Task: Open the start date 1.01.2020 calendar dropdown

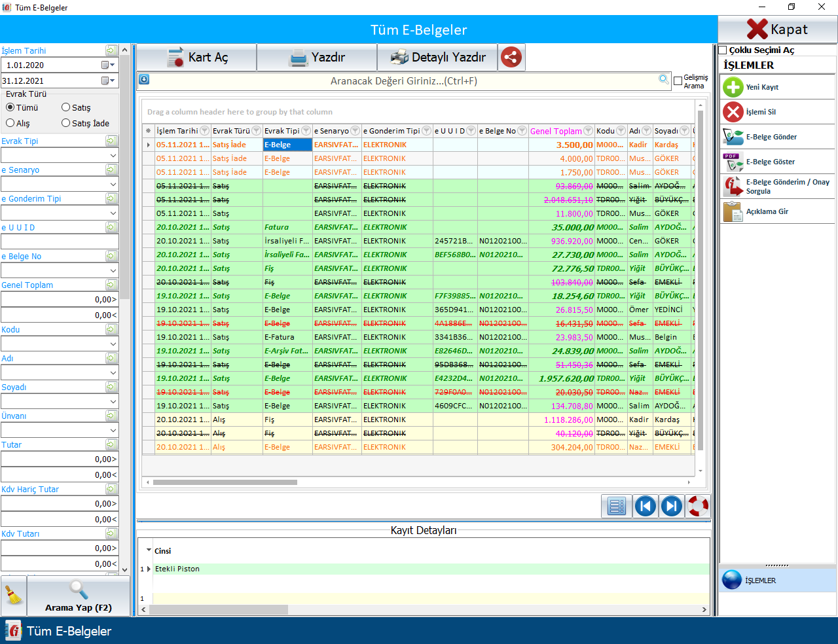Action: (109, 65)
